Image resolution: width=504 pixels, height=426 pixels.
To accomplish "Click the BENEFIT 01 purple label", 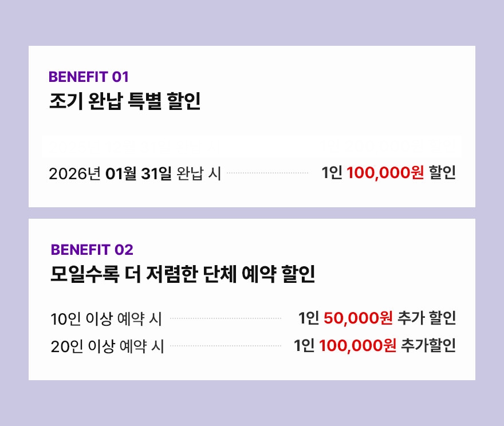I will (x=89, y=77).
